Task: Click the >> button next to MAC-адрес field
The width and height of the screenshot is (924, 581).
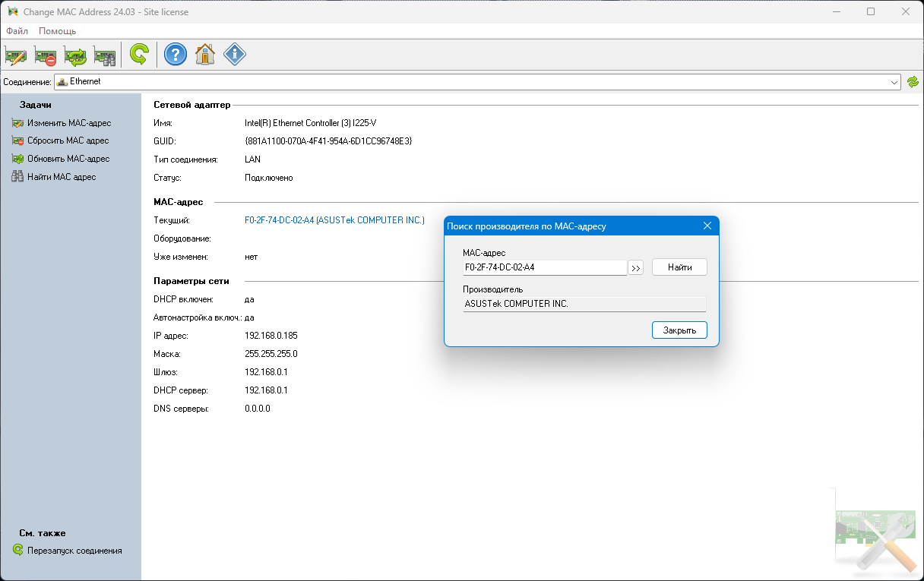Action: [636, 267]
